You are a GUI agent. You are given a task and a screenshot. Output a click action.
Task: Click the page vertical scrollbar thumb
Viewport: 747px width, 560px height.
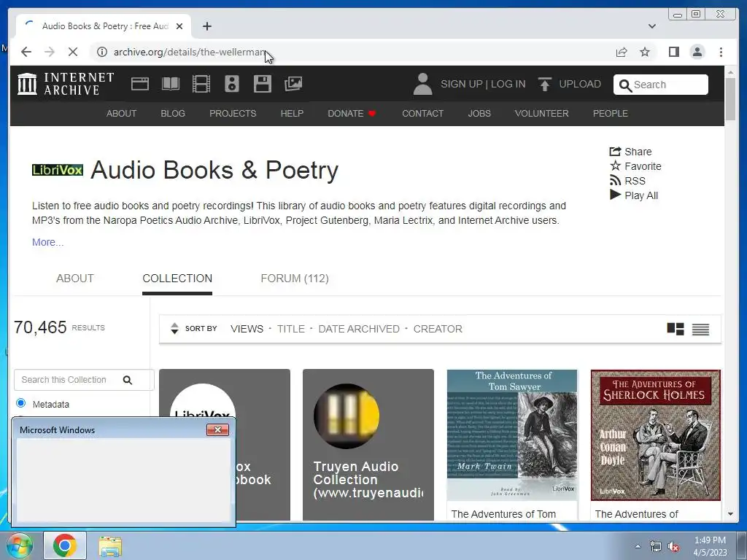click(730, 99)
